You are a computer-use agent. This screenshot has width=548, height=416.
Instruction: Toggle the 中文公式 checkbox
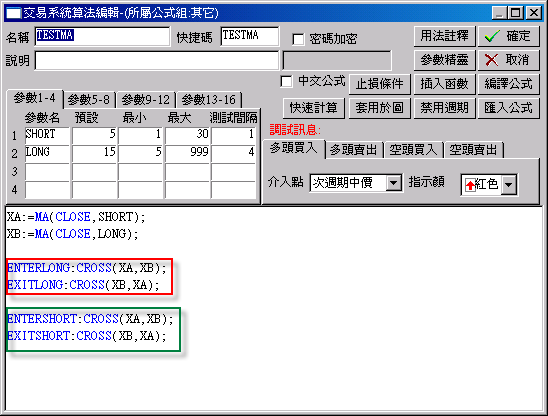[286, 82]
